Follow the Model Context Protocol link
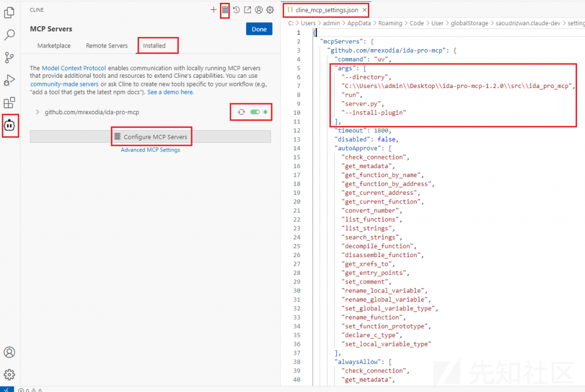Viewport: 585px width, 392px height. click(x=74, y=68)
